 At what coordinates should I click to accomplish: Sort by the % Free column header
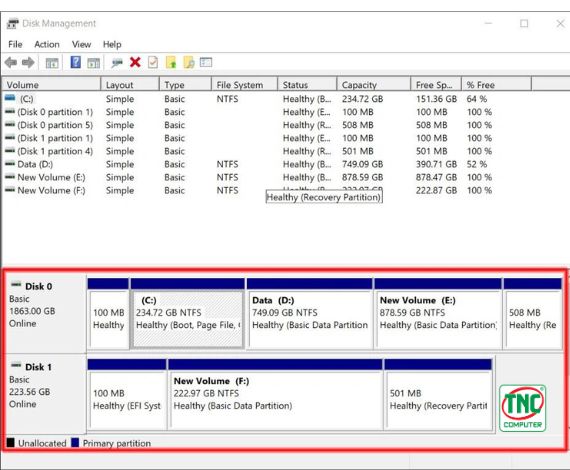pos(497,85)
